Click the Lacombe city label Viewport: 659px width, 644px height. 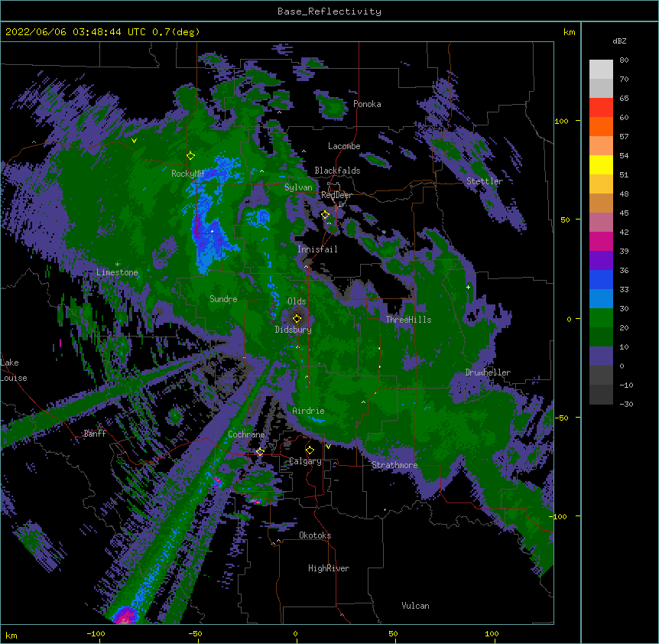coord(344,146)
